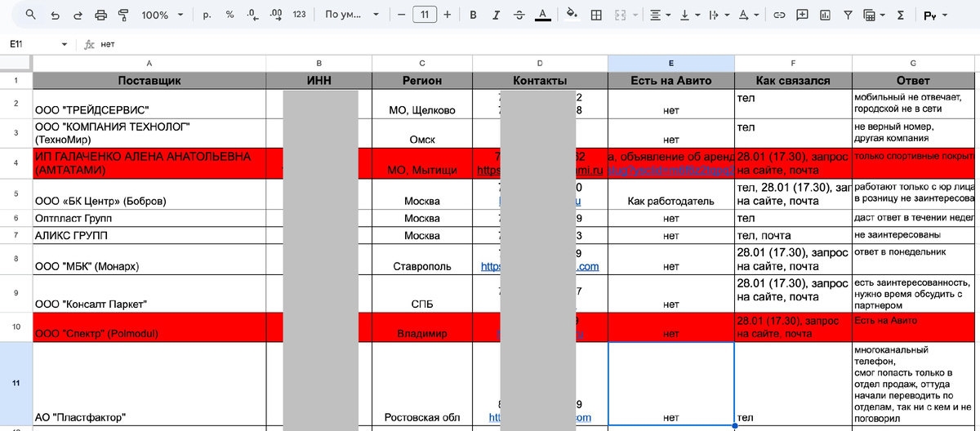980x431 pixels.
Task: Insert a comment
Action: coord(802,15)
